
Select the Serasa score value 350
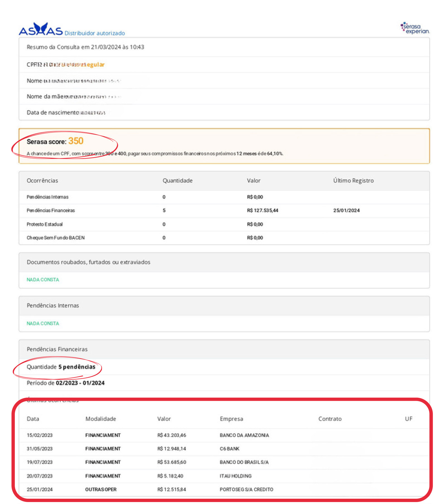pyautogui.click(x=76, y=141)
